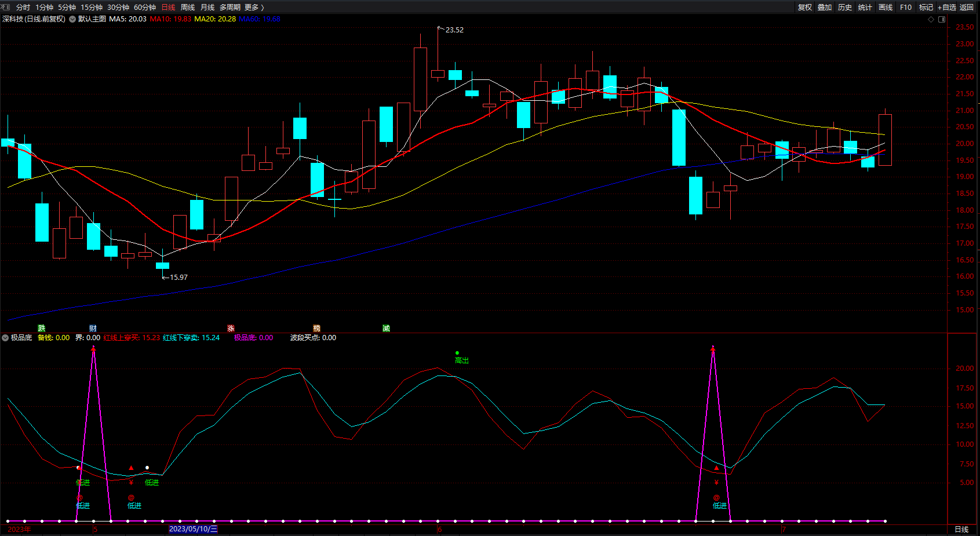The image size is (980, 536).
Task: Click the green 跌 info marker
Action: click(42, 329)
